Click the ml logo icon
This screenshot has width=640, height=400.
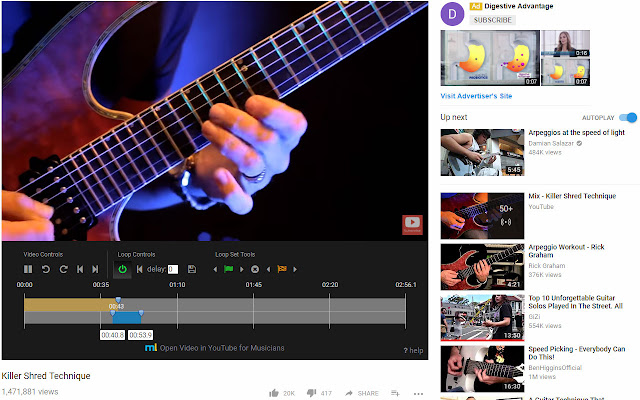151,348
